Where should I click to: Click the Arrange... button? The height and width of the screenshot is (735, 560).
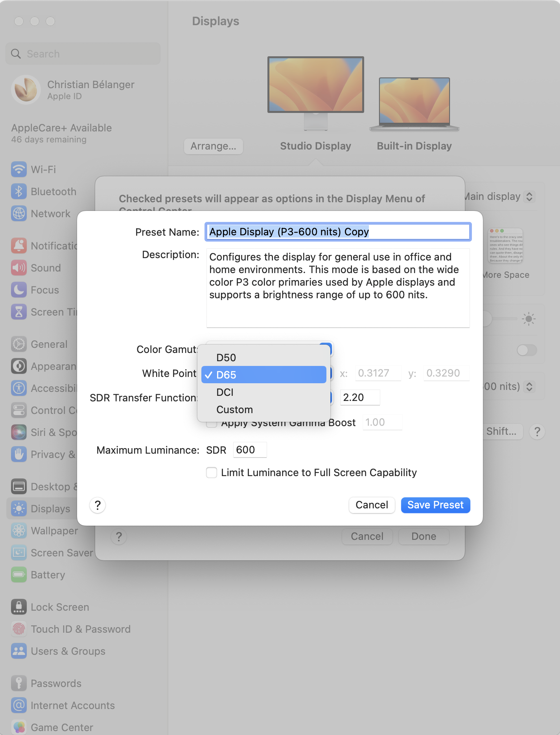tap(214, 146)
